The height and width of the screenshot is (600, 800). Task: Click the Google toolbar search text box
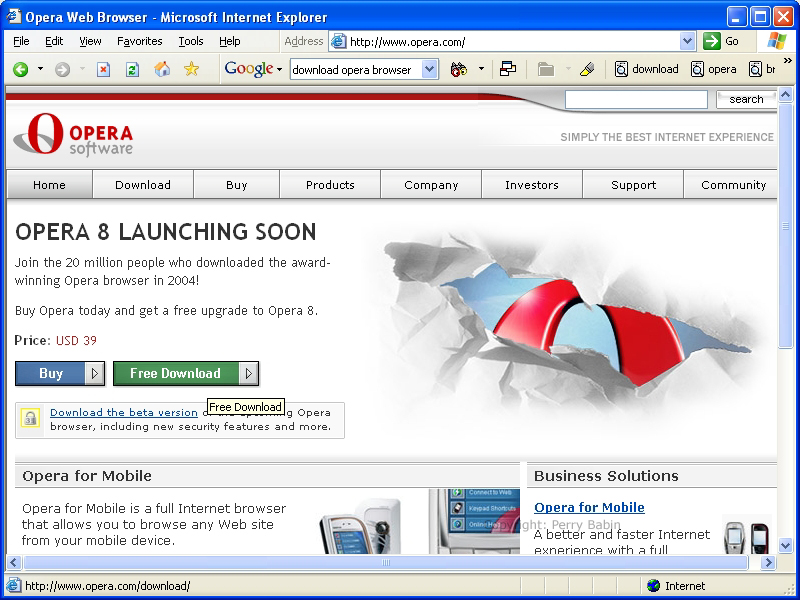tap(357, 69)
